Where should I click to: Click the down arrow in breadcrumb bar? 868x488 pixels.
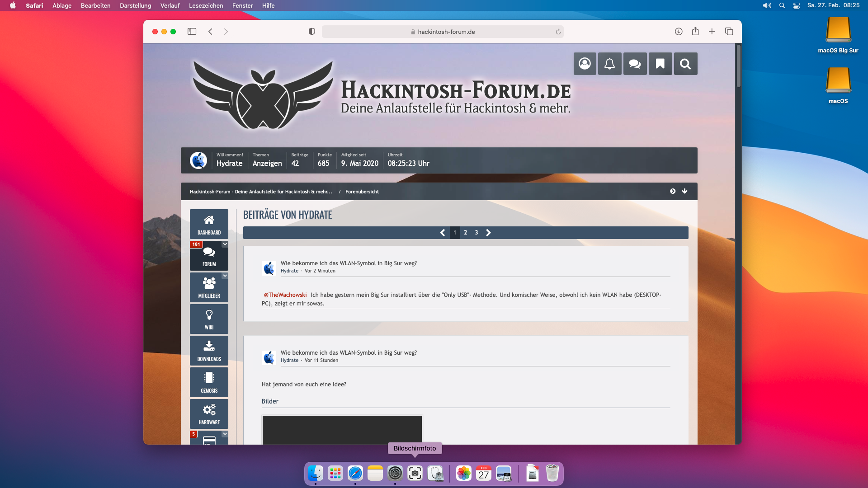coord(684,191)
